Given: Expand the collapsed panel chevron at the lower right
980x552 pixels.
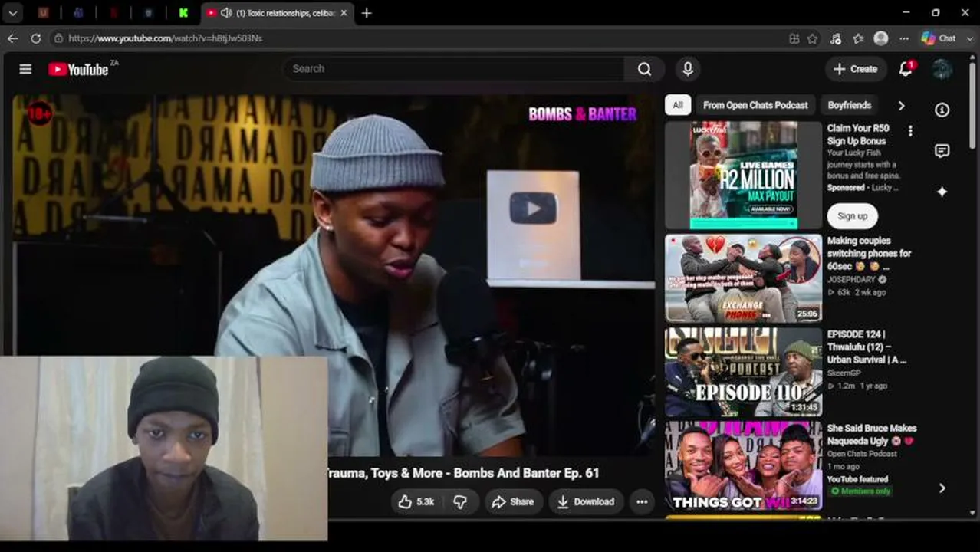Looking at the screenshot, I should tap(942, 488).
